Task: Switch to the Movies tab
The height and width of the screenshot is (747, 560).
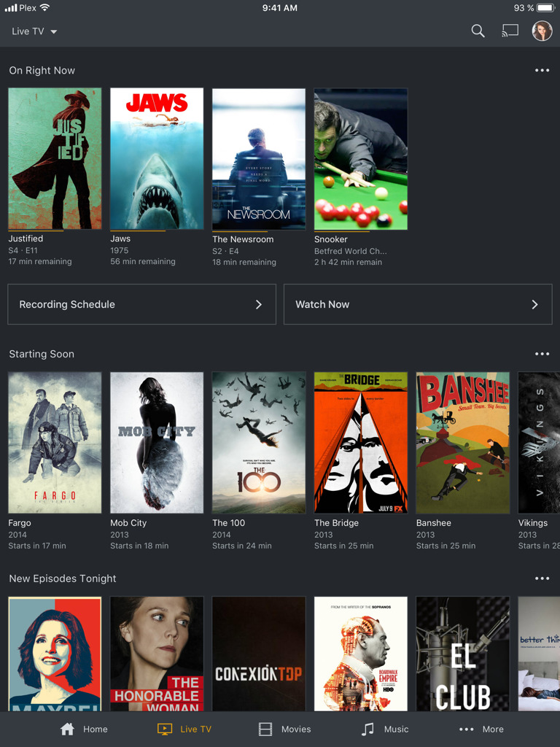Action: (284, 729)
